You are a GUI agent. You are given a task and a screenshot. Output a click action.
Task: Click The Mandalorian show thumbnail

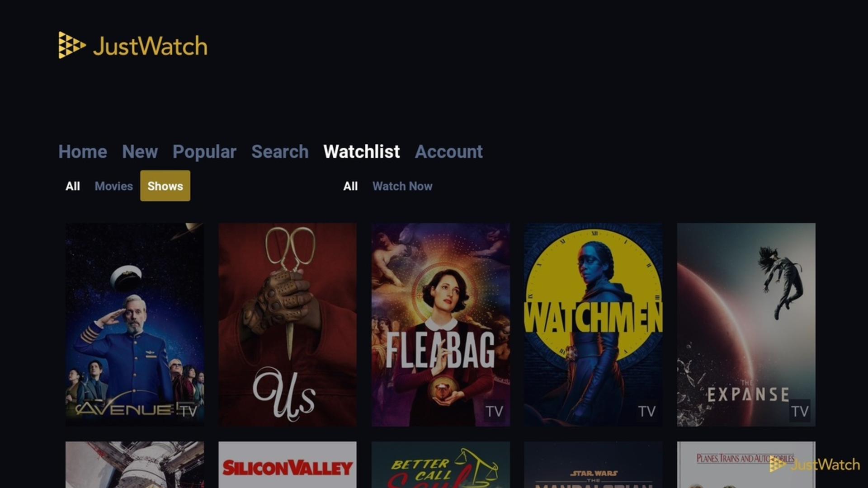click(593, 465)
